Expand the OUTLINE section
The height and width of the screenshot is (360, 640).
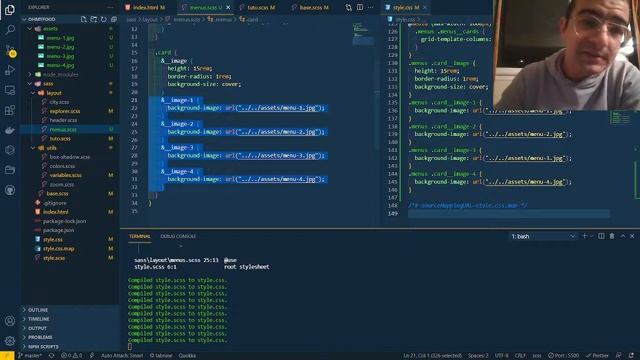point(38,310)
